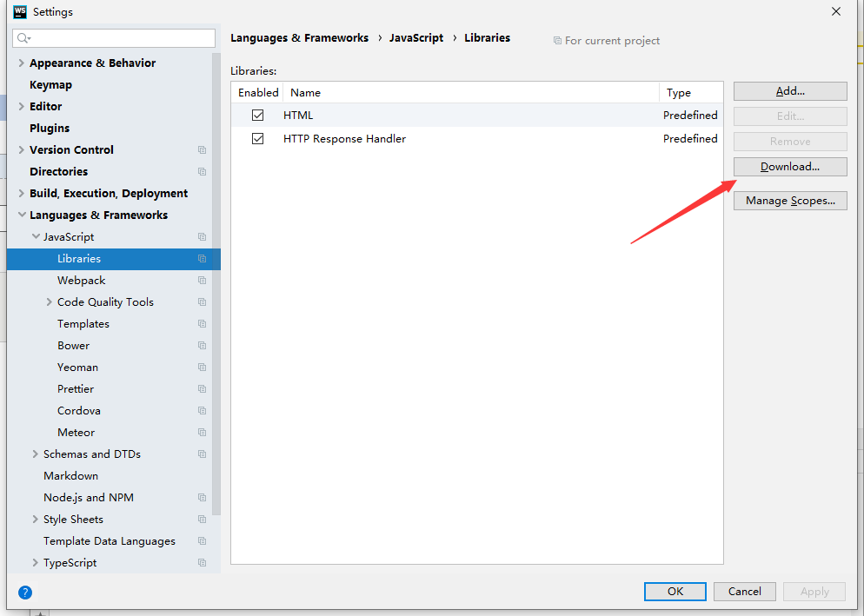Open Markdown settings page
The image size is (864, 616).
[70, 476]
